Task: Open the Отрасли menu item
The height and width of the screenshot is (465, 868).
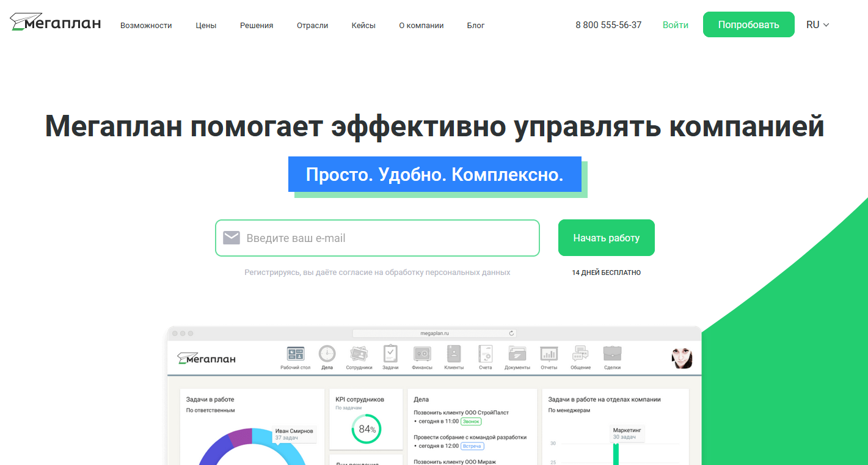Action: (312, 26)
